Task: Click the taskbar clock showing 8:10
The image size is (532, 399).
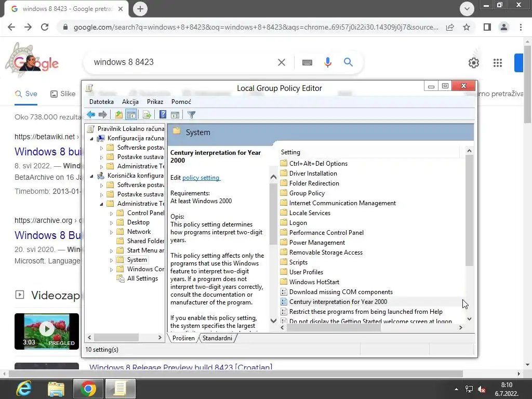Action: click(x=507, y=389)
